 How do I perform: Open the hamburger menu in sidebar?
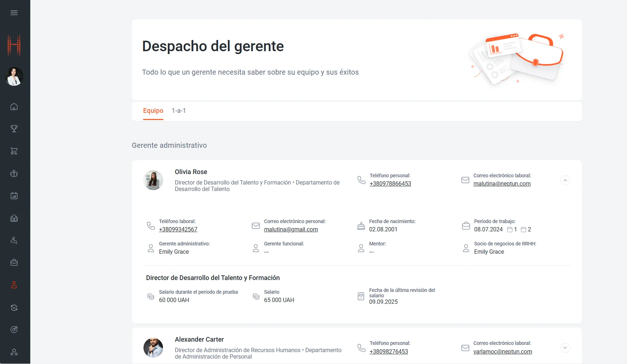[14, 13]
